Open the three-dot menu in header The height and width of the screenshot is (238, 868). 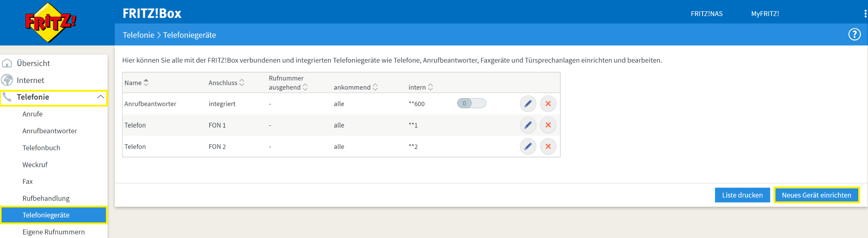(865, 14)
